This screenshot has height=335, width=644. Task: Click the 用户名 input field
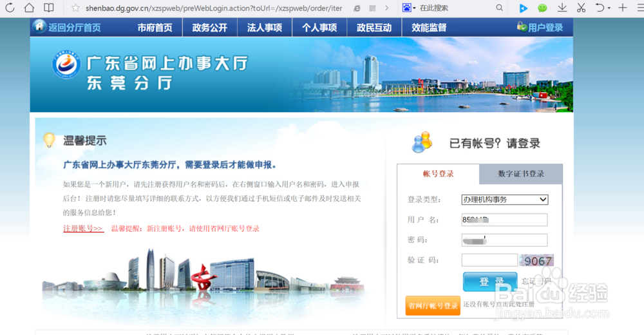(x=504, y=220)
